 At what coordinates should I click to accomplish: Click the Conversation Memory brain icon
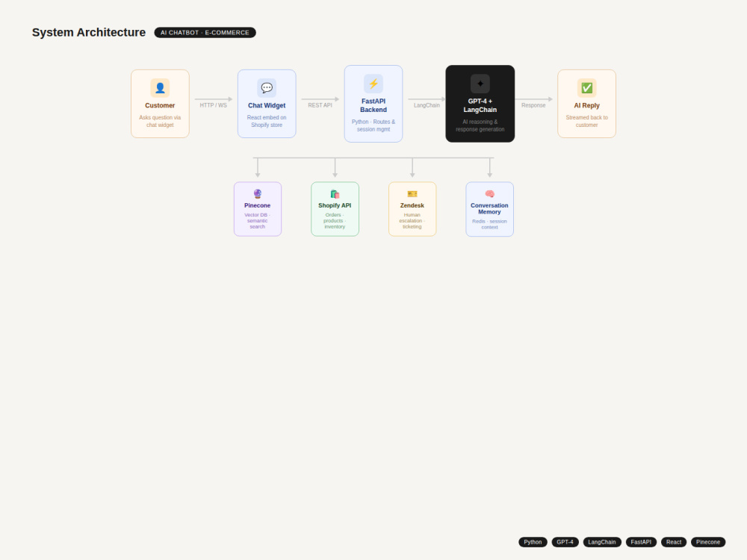click(x=490, y=194)
